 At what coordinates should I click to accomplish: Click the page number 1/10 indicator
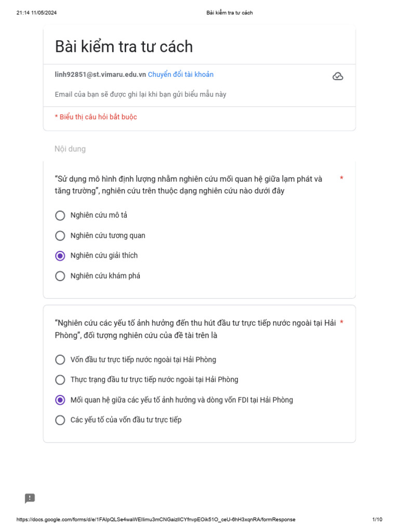377,520
